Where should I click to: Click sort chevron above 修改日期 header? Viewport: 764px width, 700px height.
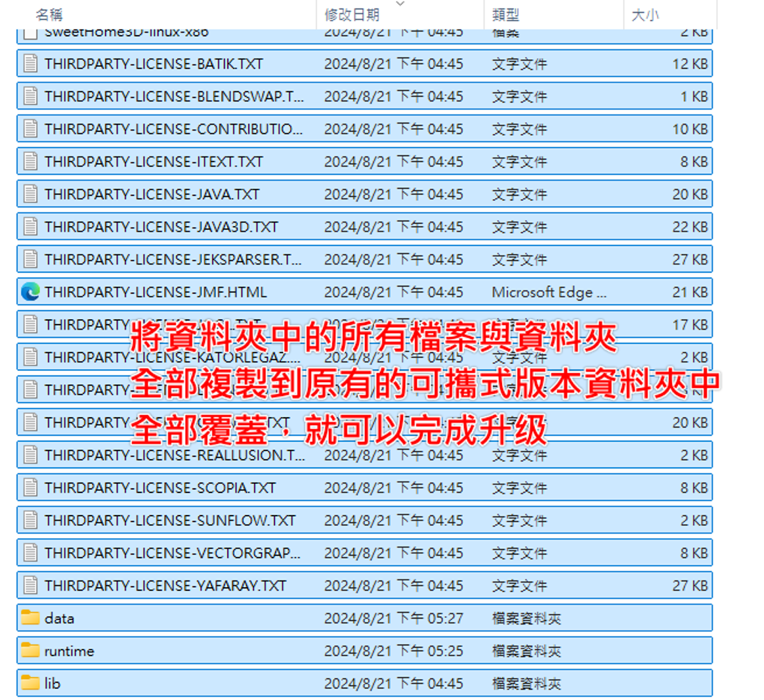coord(400,3)
